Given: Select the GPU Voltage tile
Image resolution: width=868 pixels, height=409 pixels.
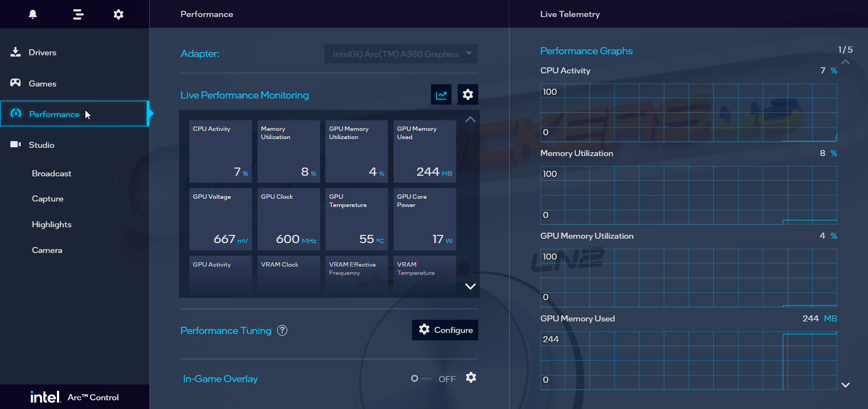Looking at the screenshot, I should tap(221, 220).
